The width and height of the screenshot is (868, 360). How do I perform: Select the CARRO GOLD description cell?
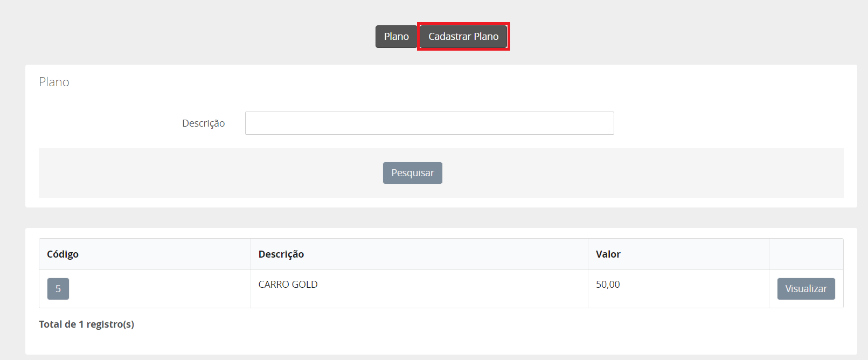pos(419,289)
